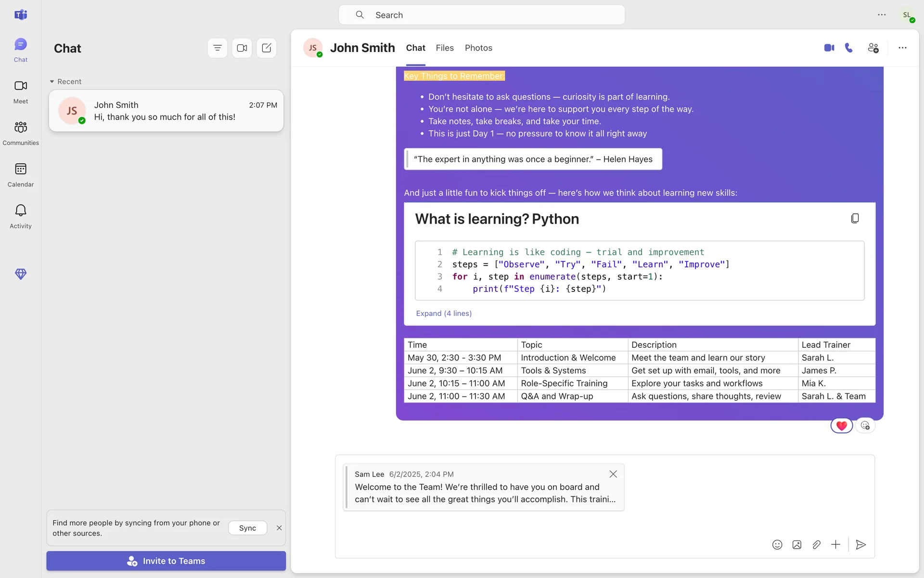Click the Search field at top
This screenshot has height=578, width=924.
[x=481, y=15]
